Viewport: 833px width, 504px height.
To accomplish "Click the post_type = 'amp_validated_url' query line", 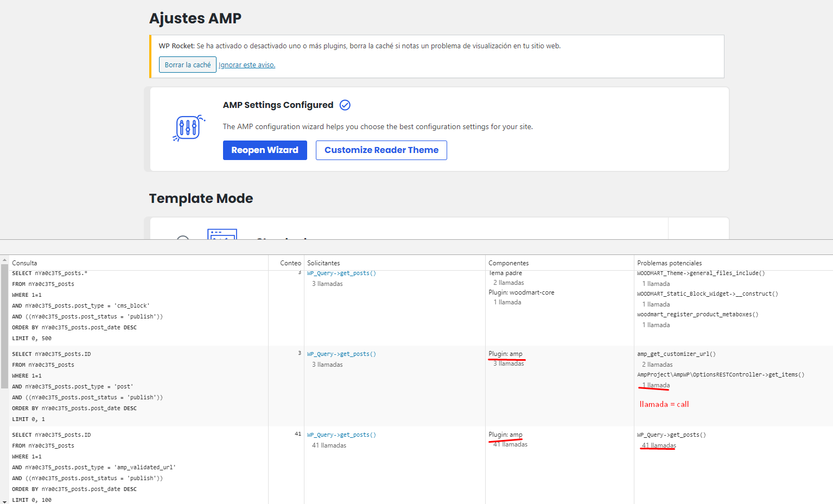I will pyautogui.click(x=94, y=468).
